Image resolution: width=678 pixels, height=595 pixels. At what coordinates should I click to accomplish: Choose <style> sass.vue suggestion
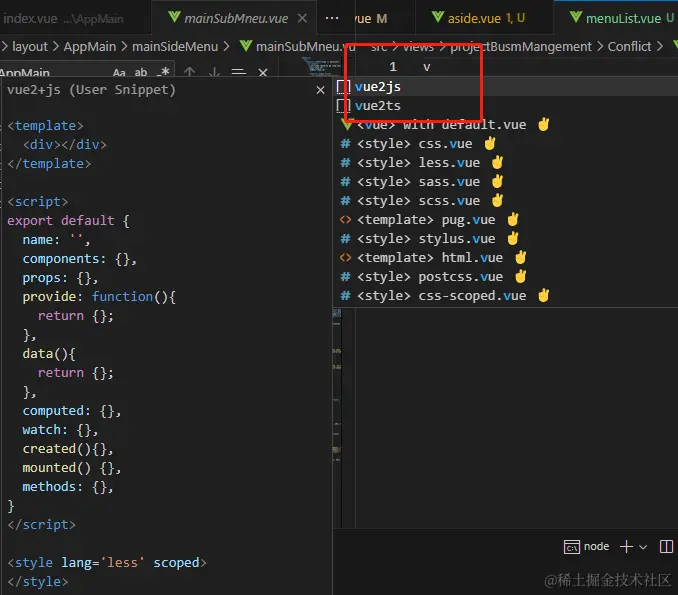pyautogui.click(x=507, y=182)
